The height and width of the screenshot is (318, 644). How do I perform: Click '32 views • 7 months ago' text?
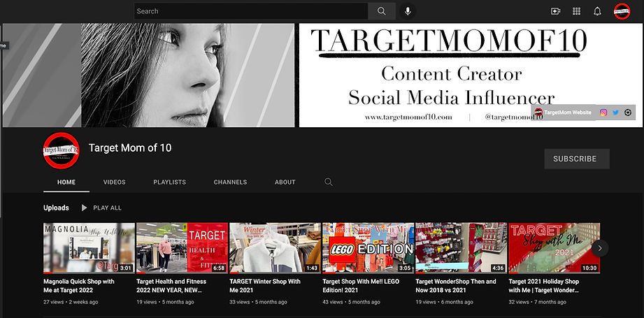[538, 302]
